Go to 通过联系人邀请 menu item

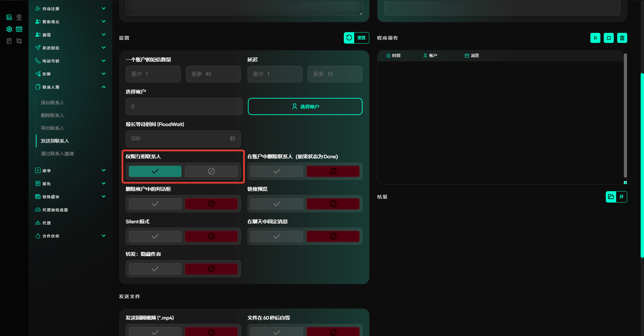tap(57, 154)
